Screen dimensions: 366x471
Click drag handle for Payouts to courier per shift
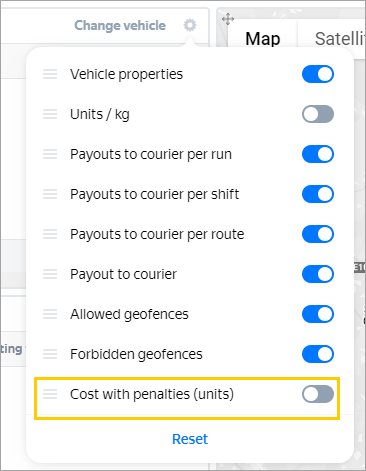point(50,194)
